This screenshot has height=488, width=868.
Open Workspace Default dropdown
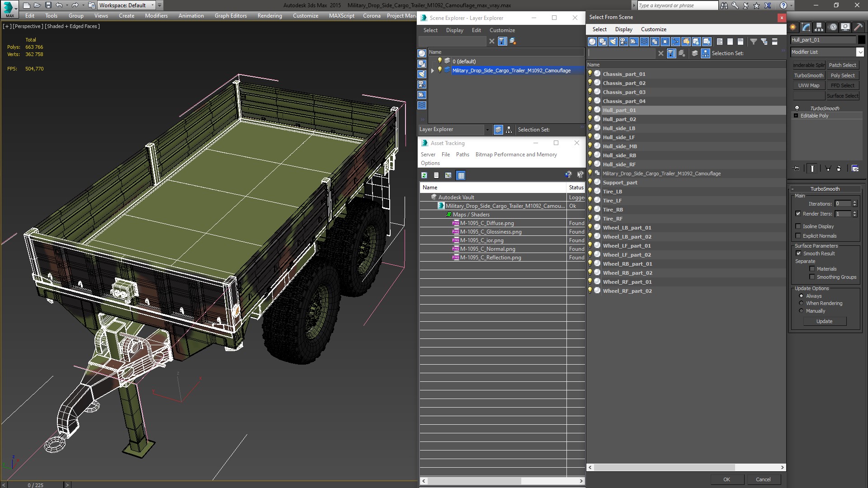click(152, 5)
